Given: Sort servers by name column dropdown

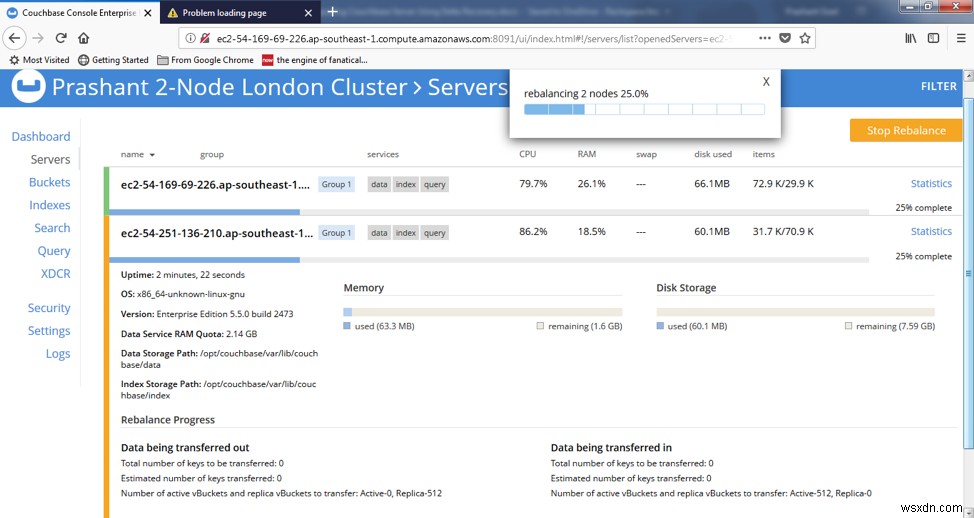Looking at the screenshot, I should (x=138, y=154).
